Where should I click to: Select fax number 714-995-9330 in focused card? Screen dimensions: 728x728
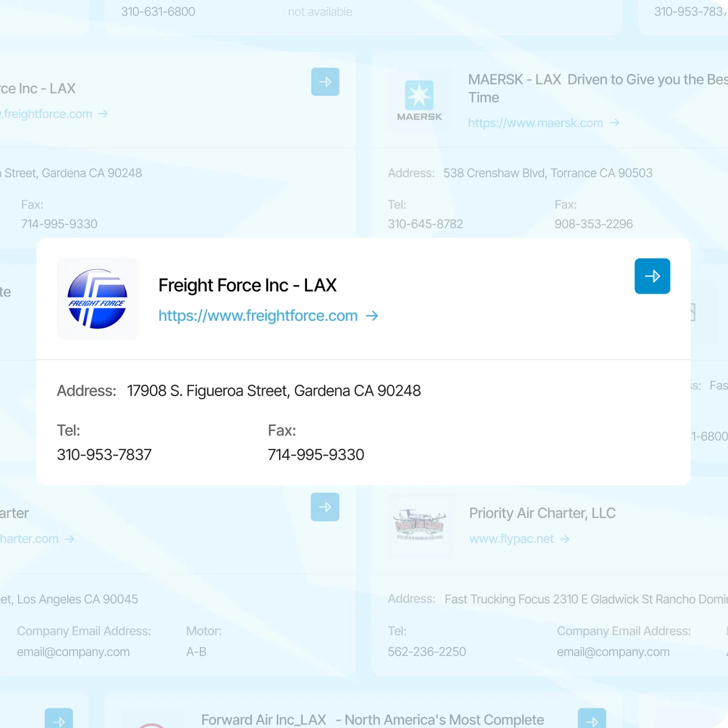(316, 454)
